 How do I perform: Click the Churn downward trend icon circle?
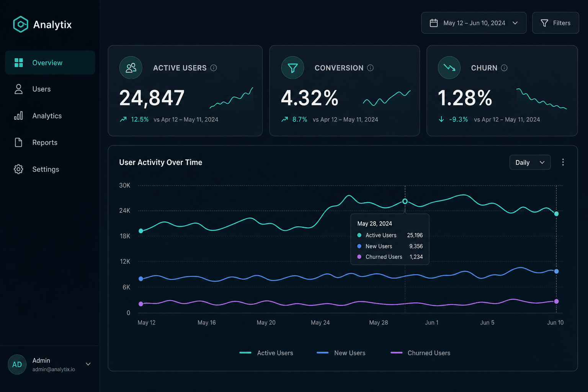449,68
